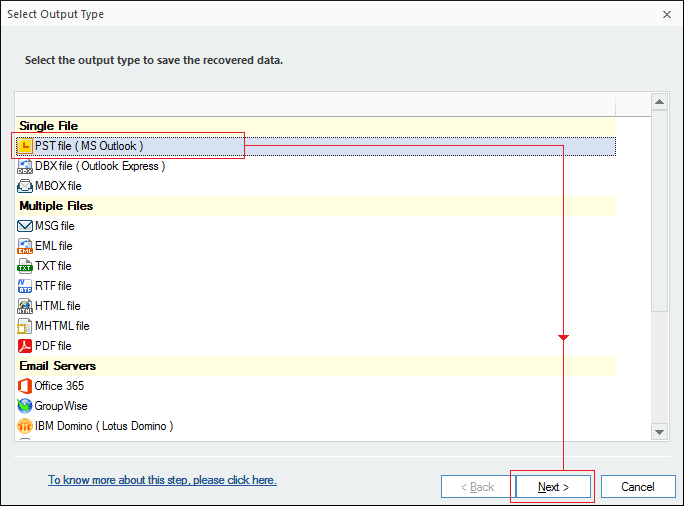This screenshot has width=684, height=506.
Task: Click the PST file yellow icon
Action: [x=25, y=146]
